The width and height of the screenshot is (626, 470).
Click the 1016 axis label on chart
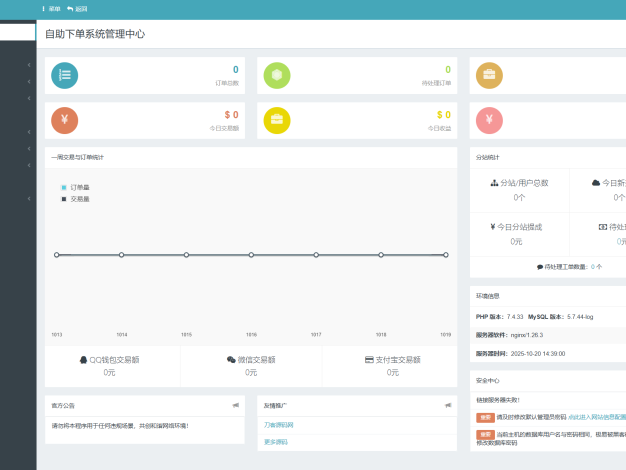(x=252, y=335)
